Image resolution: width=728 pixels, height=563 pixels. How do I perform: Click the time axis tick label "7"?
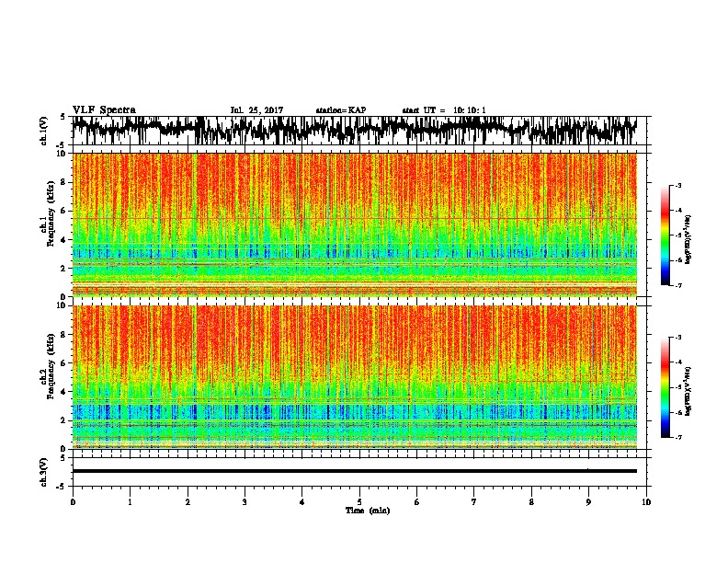coord(474,502)
